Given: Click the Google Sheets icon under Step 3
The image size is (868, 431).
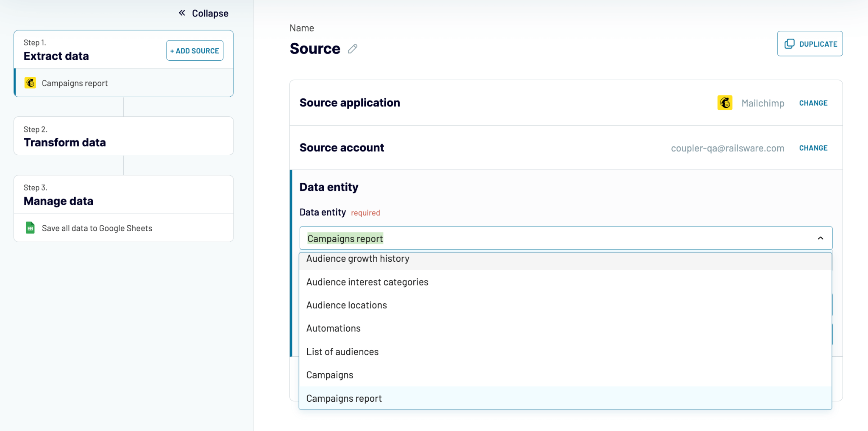Looking at the screenshot, I should coord(30,227).
